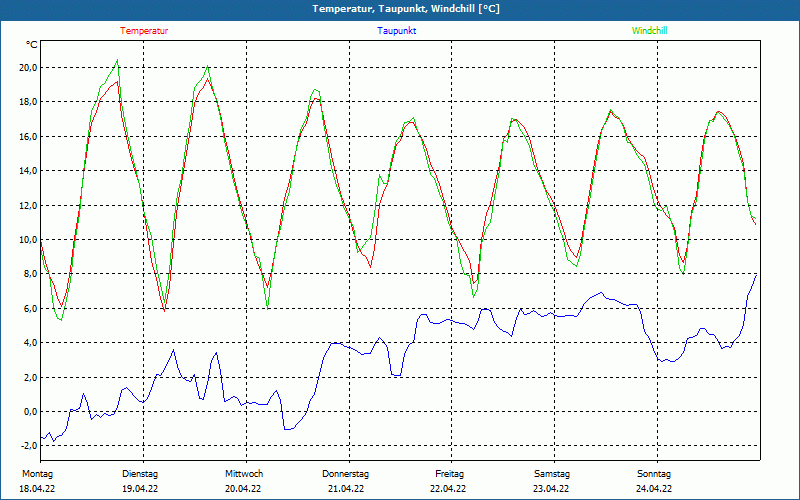Click the '18.04.22' date label
Image resolution: width=800 pixels, height=500 pixels.
click(x=37, y=489)
